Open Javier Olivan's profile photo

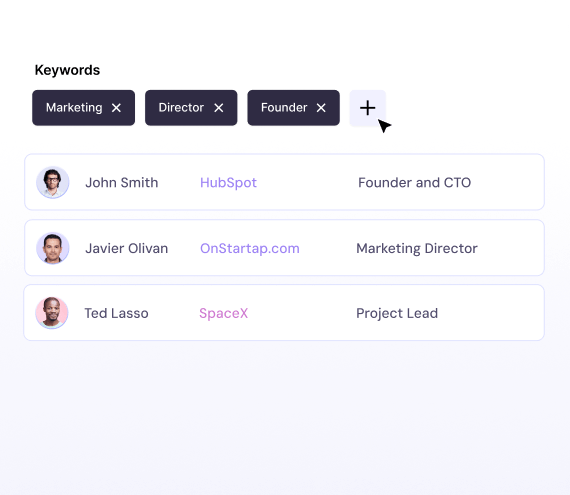53,248
